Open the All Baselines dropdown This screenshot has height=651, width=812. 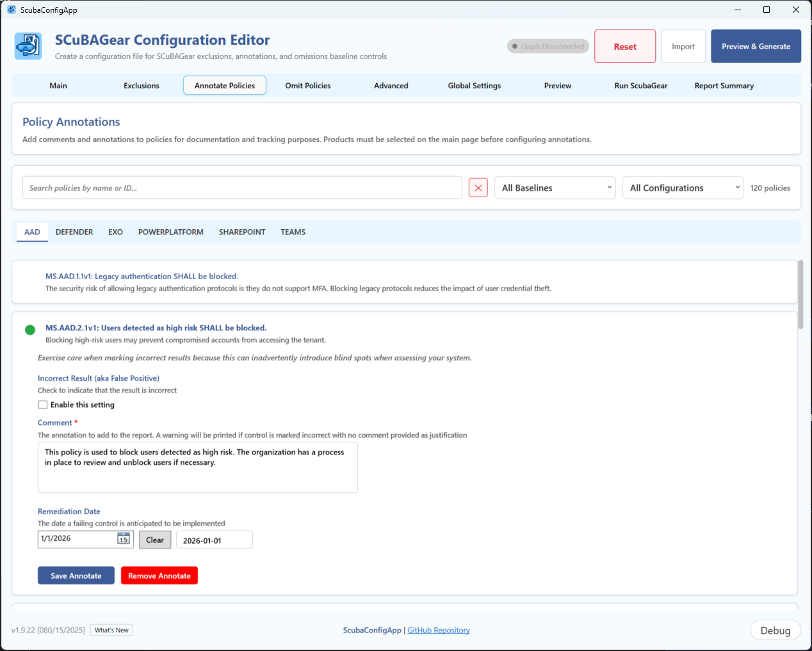(x=555, y=188)
